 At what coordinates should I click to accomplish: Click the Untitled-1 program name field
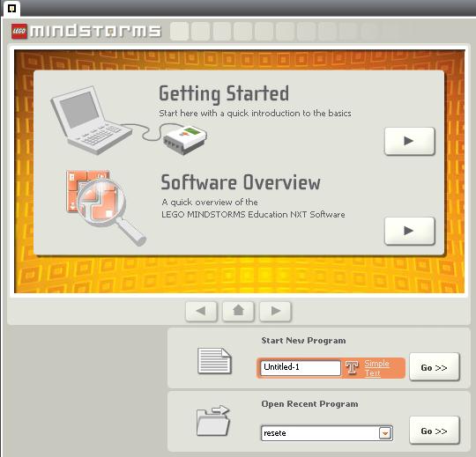pyautogui.click(x=301, y=367)
